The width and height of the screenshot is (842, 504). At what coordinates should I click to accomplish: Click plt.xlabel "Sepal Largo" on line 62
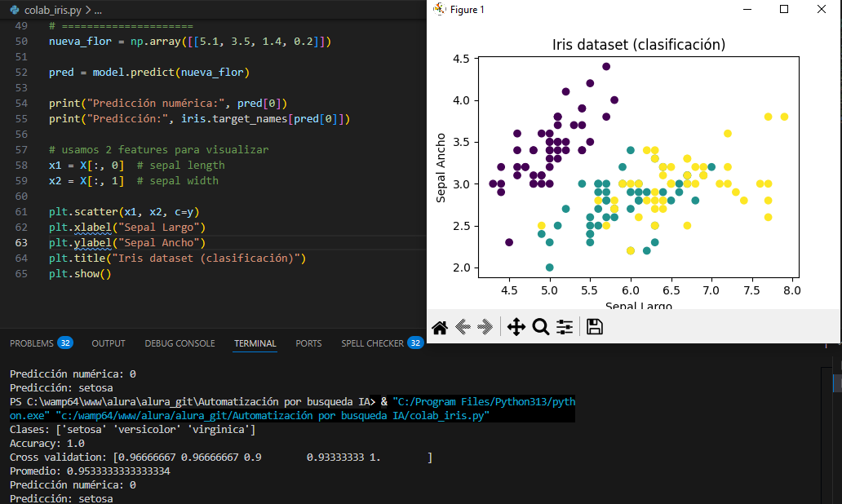[127, 228]
